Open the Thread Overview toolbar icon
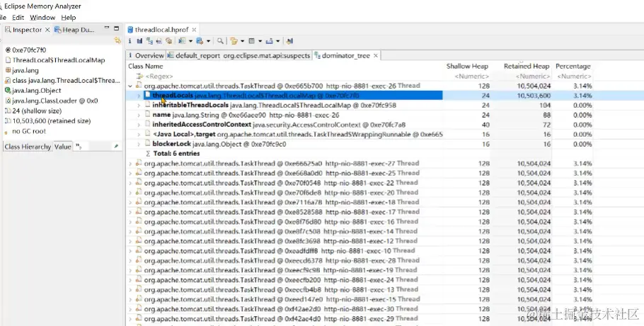 click(168, 41)
